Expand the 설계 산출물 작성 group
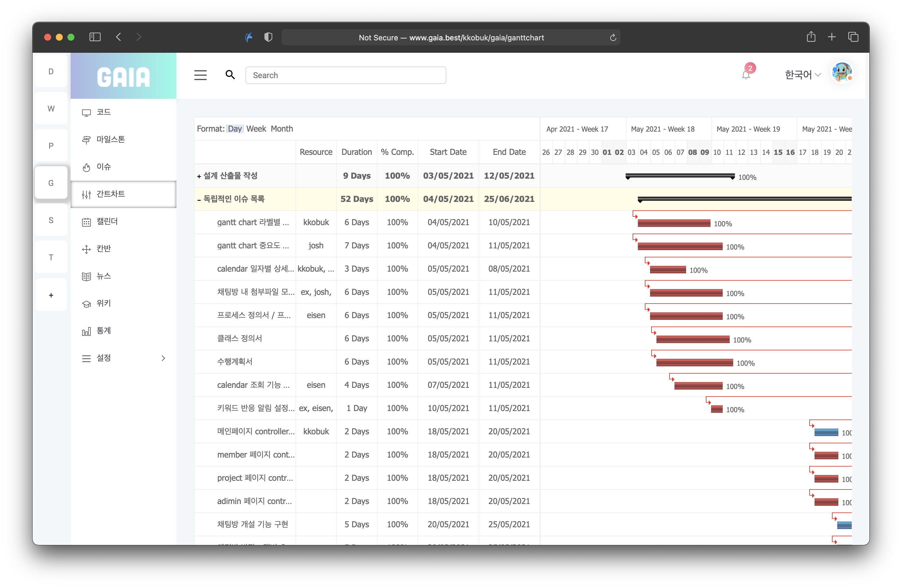Image resolution: width=902 pixels, height=588 pixels. [199, 176]
